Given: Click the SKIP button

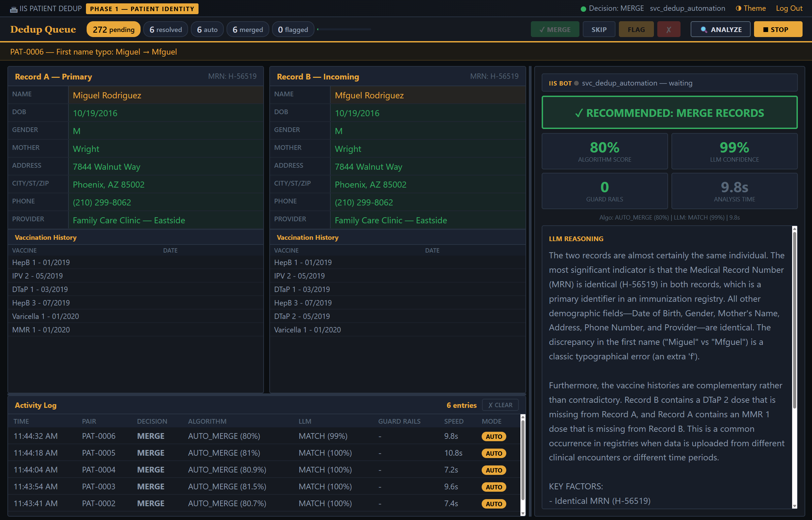Looking at the screenshot, I should coord(599,29).
